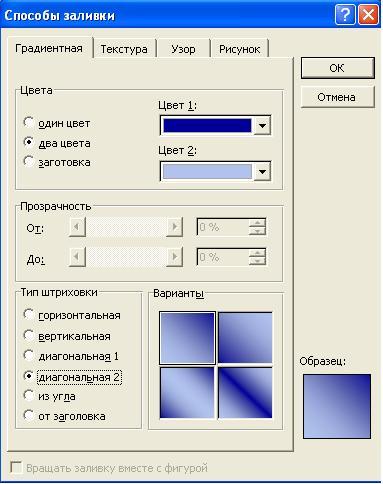Select the top-right gradient variant thumbnail
This screenshot has width=383, height=484.
pyautogui.click(x=245, y=338)
